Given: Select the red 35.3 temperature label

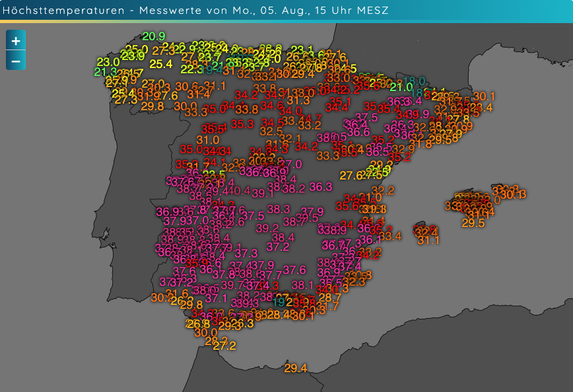Looking at the screenshot, I should 242,123.
